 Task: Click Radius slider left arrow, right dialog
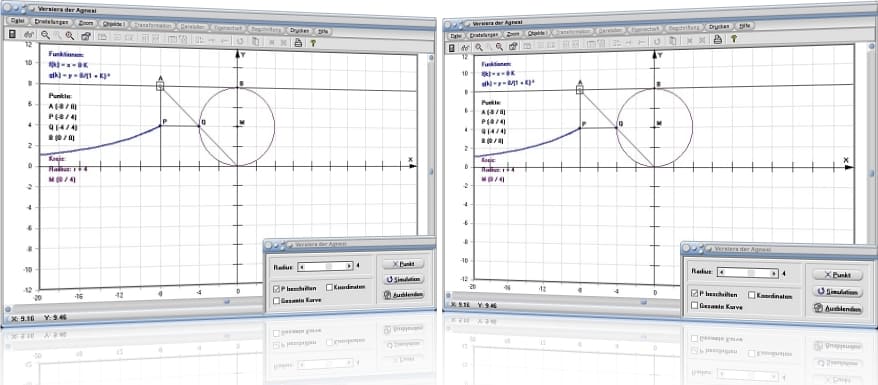(x=722, y=271)
